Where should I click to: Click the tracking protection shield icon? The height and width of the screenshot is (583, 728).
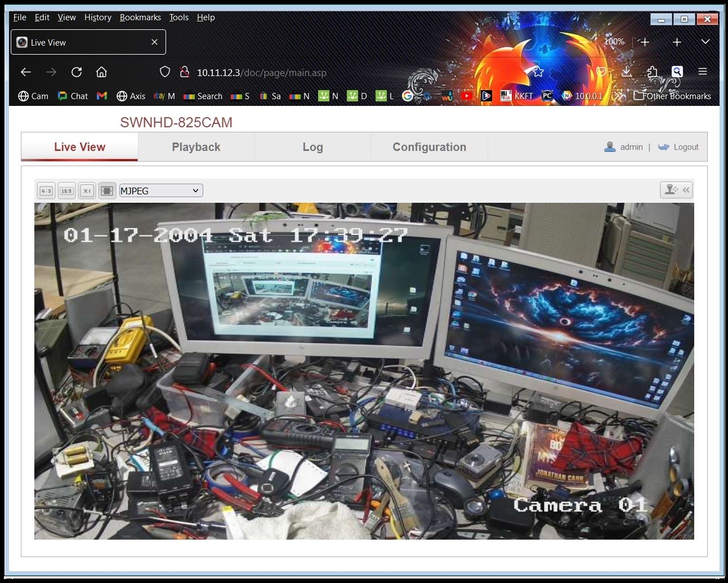click(x=165, y=72)
